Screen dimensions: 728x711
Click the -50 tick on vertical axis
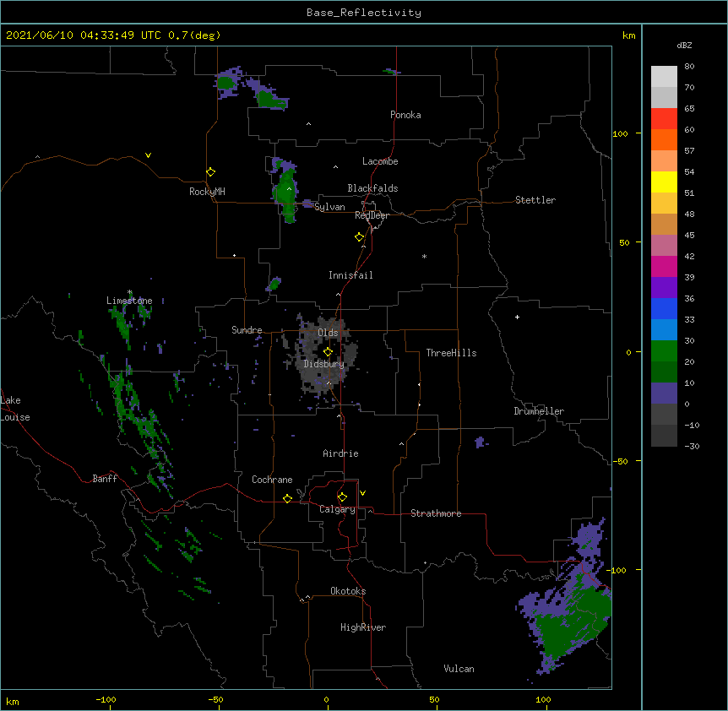620,461
